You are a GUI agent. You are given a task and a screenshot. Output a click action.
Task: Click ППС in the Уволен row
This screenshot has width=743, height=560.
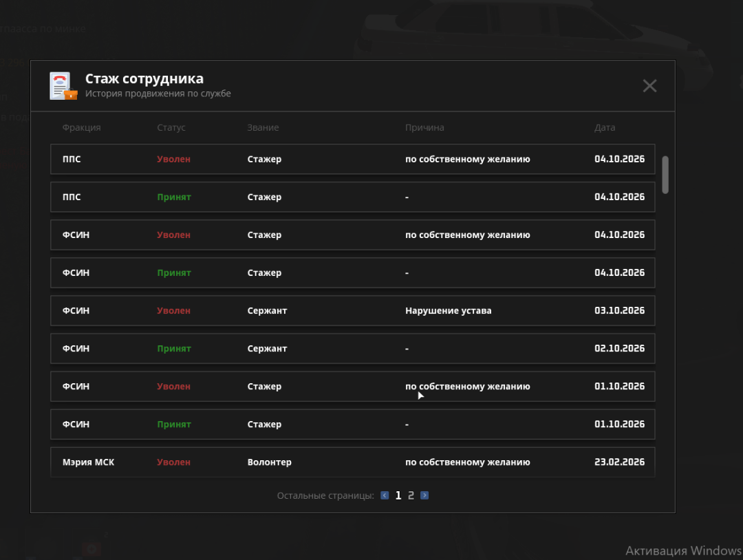point(72,159)
